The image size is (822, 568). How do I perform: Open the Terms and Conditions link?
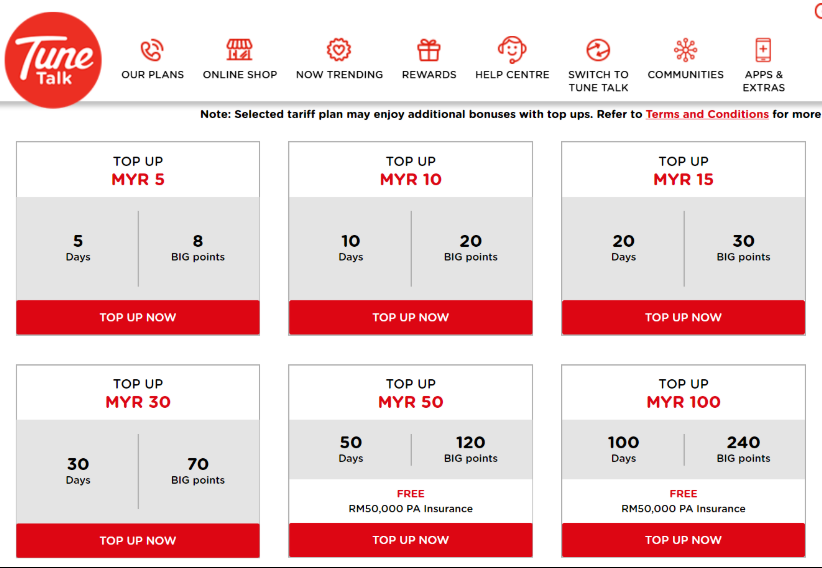(x=707, y=114)
